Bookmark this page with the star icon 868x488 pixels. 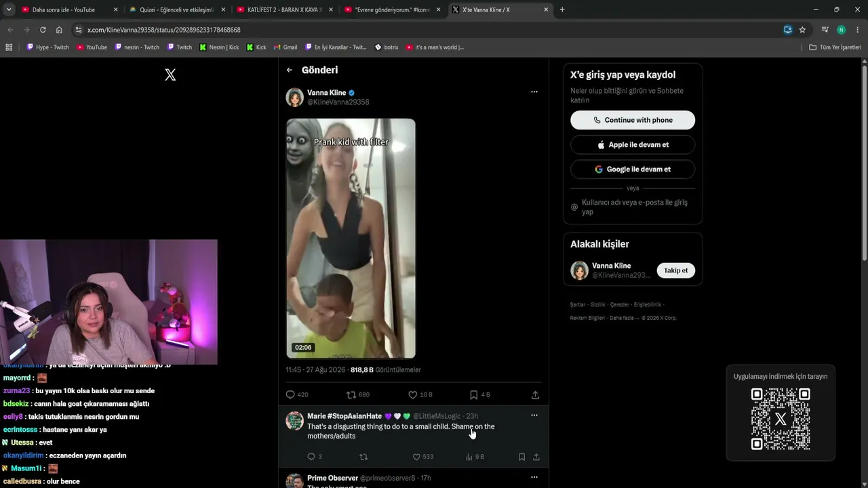pos(802,30)
